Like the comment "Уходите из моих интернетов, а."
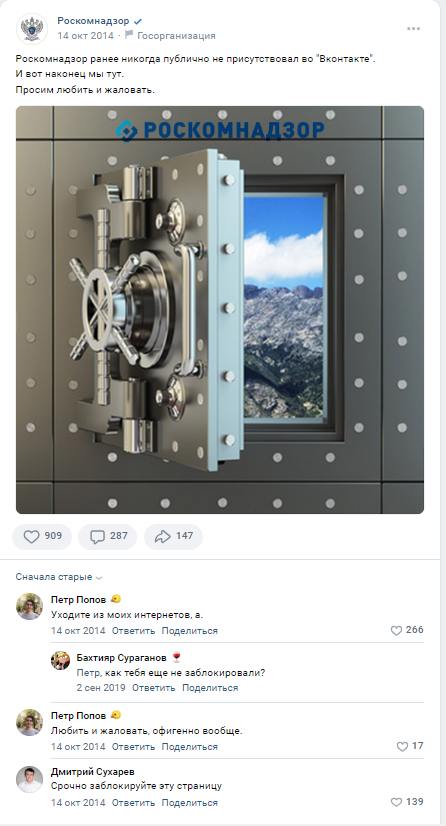 pyautogui.click(x=407, y=630)
